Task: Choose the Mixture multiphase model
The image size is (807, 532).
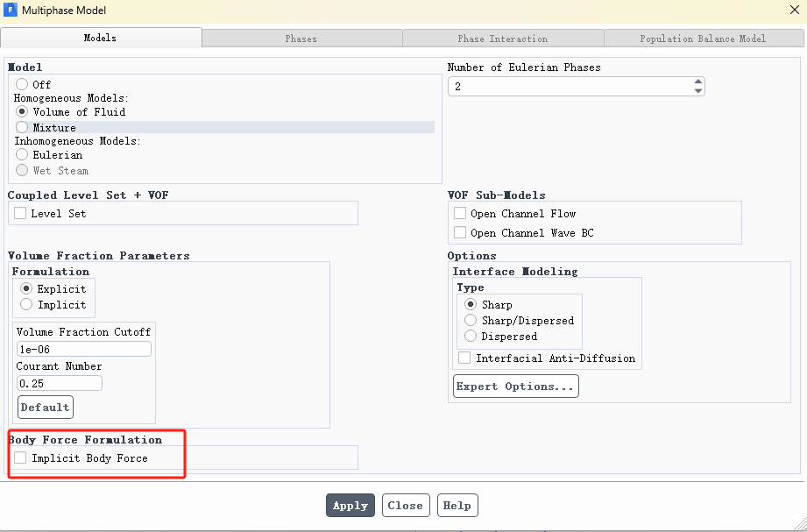Action: pos(22,128)
